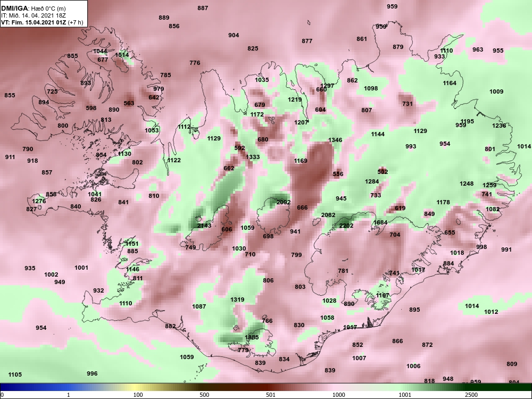Select the map value 1053
The height and width of the screenshot is (399, 532).
[x=152, y=130]
